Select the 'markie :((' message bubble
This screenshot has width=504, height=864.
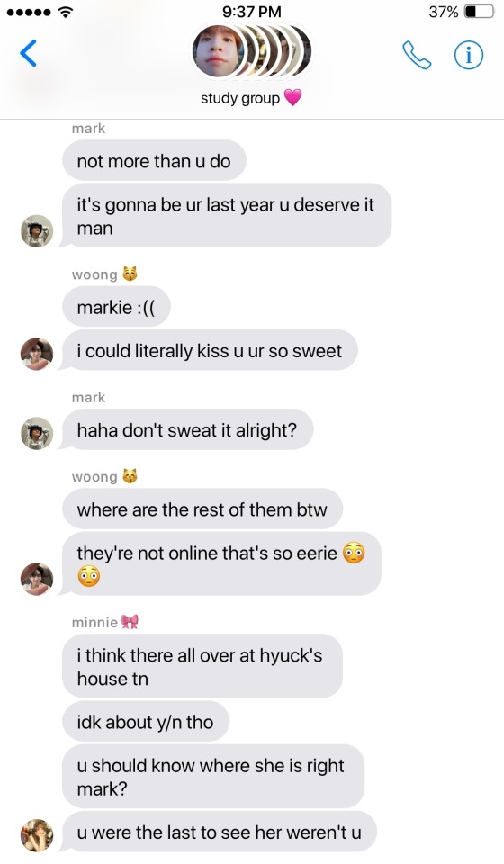pos(116,307)
